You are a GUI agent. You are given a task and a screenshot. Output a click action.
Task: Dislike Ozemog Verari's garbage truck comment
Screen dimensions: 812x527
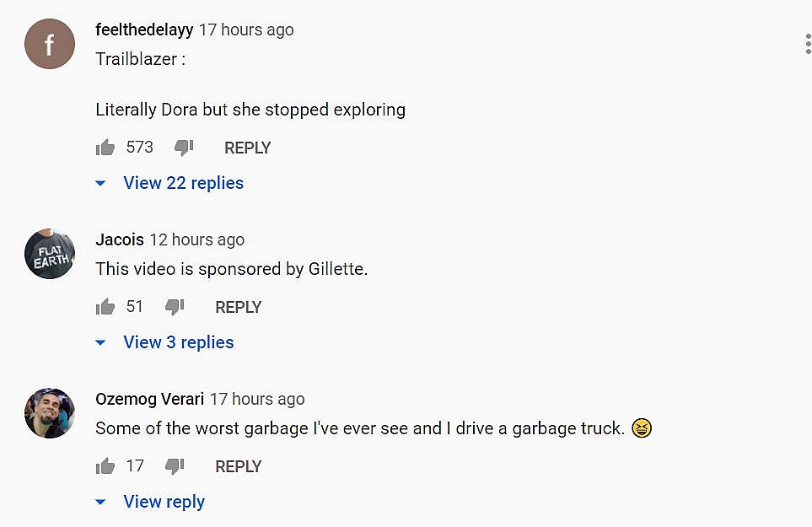point(175,466)
